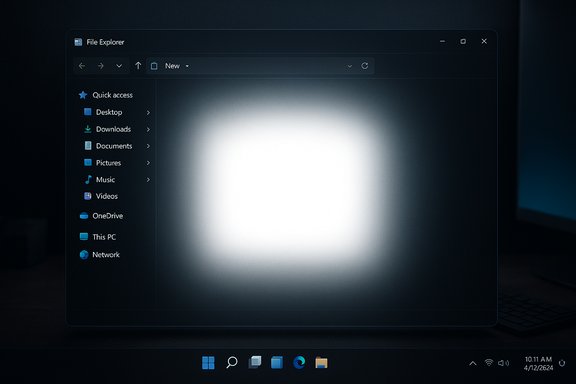Viewport: 576px width, 384px height.
Task: Open recent locations chevron next to forward arrow
Action: (x=119, y=66)
